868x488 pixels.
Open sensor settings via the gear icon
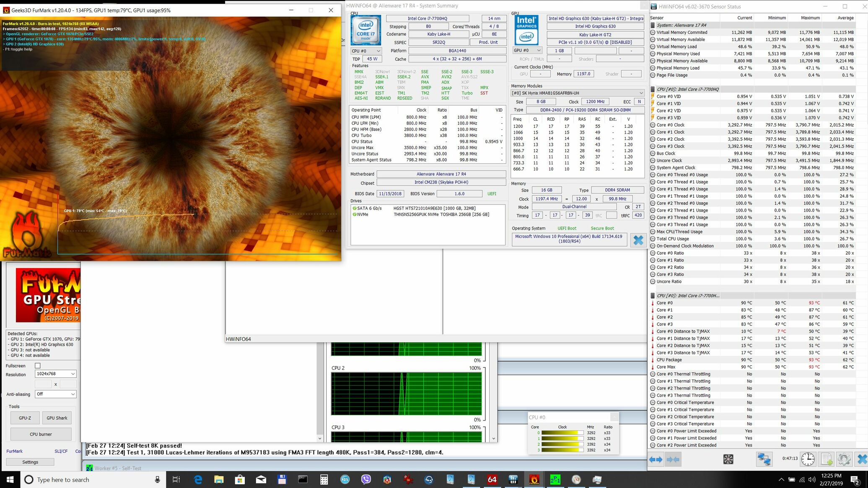[x=844, y=460]
